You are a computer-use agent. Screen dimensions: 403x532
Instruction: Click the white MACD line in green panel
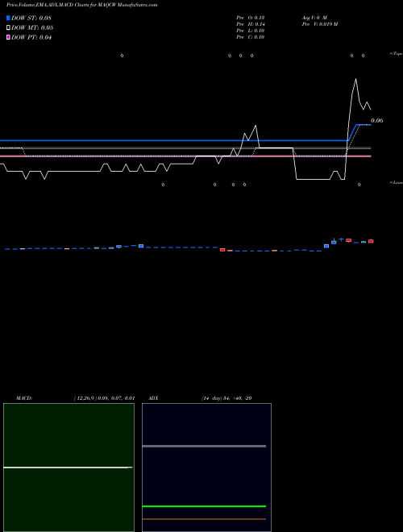68,468
